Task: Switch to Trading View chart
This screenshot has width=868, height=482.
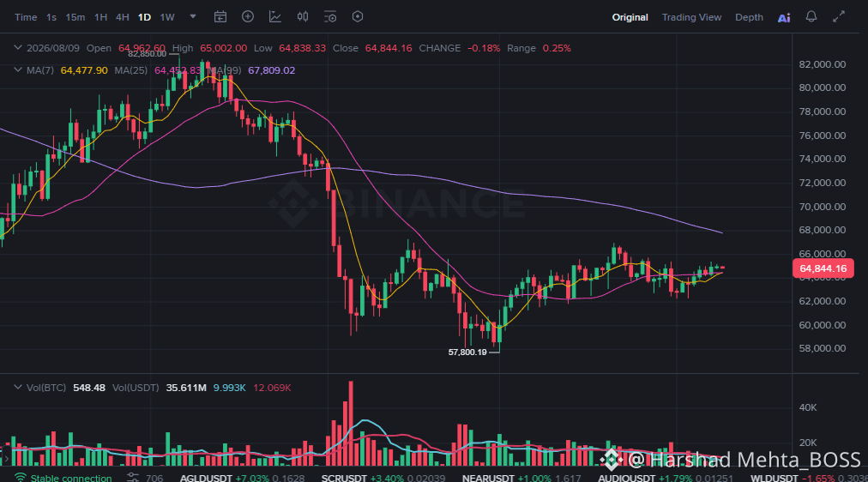Action: [691, 17]
